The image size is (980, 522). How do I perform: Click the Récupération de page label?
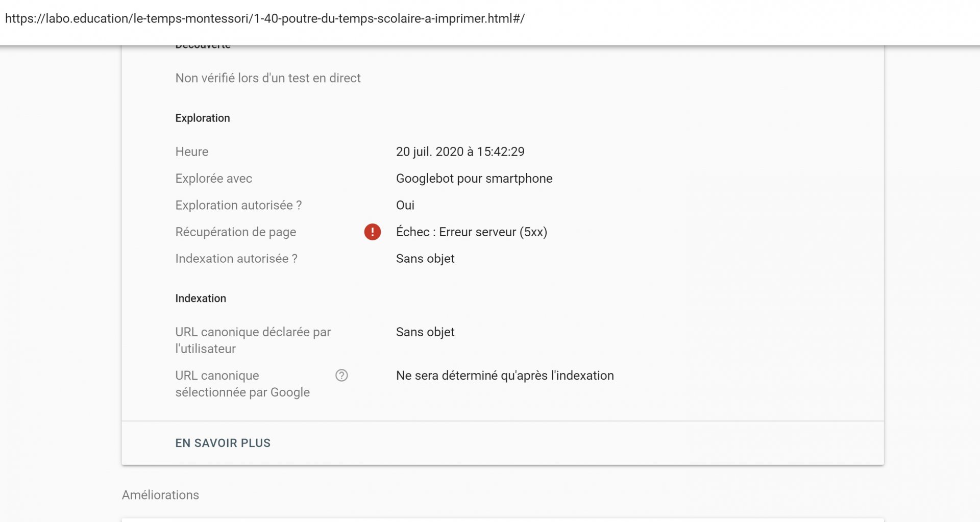[x=236, y=232]
